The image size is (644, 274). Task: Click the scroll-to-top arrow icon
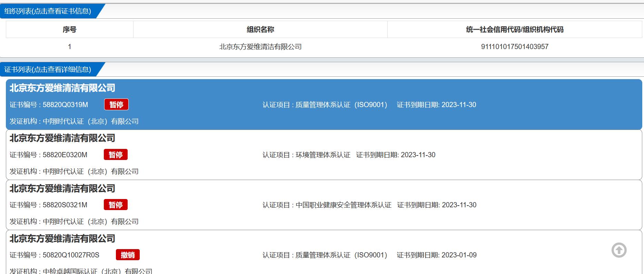(619, 250)
